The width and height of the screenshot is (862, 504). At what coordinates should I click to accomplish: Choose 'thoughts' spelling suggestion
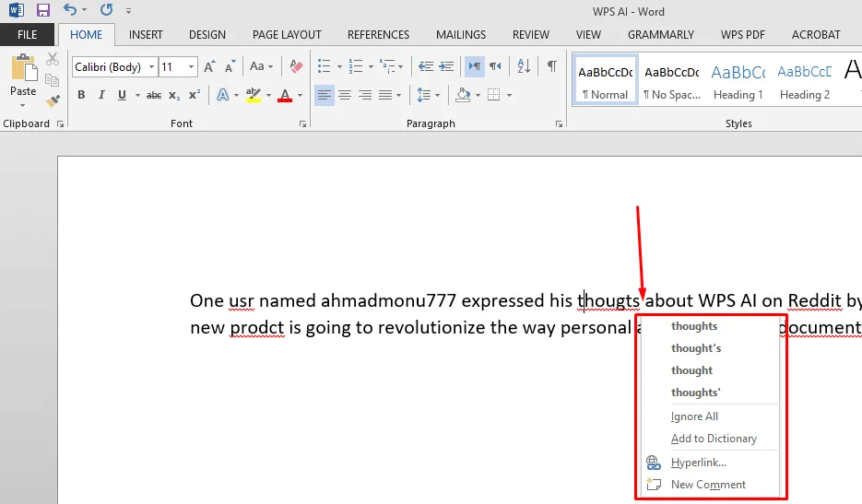(x=694, y=326)
